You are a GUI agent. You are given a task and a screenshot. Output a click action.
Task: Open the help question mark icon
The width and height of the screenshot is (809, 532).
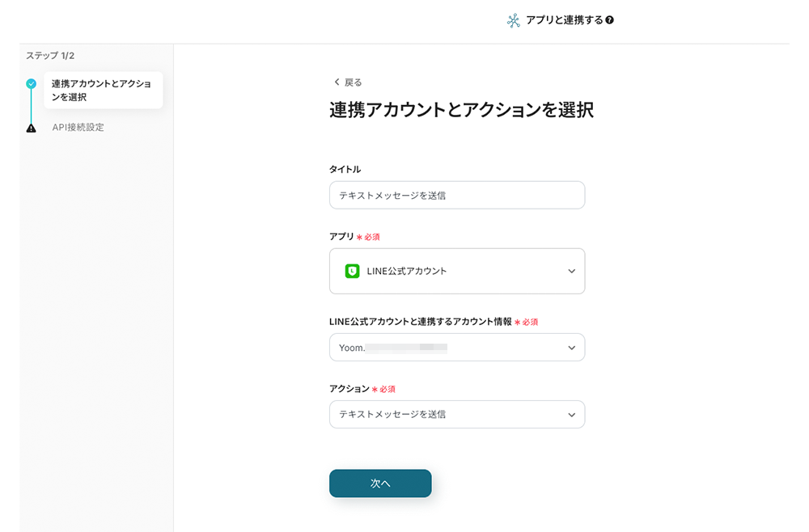[610, 20]
